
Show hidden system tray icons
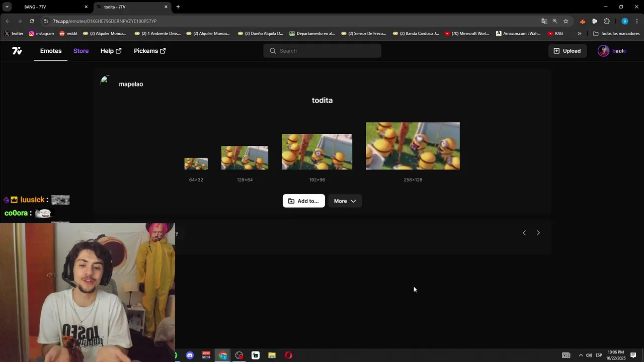pos(581,355)
